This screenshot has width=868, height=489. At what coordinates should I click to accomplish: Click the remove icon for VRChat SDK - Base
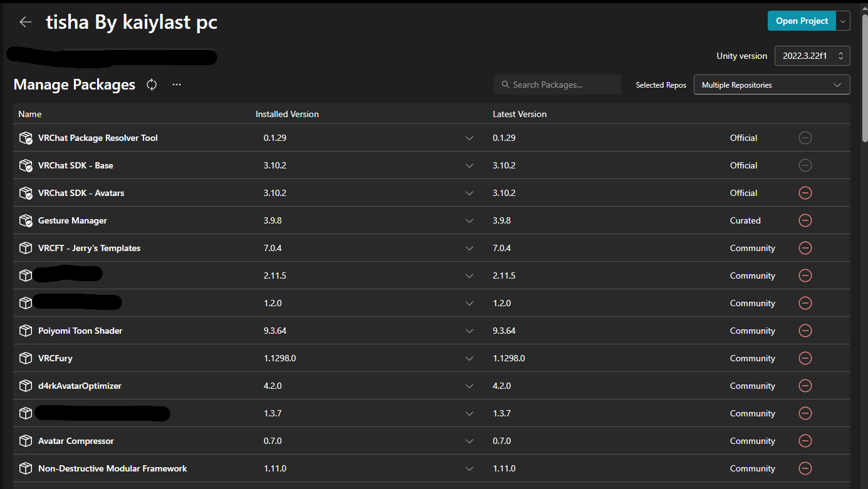(x=805, y=165)
